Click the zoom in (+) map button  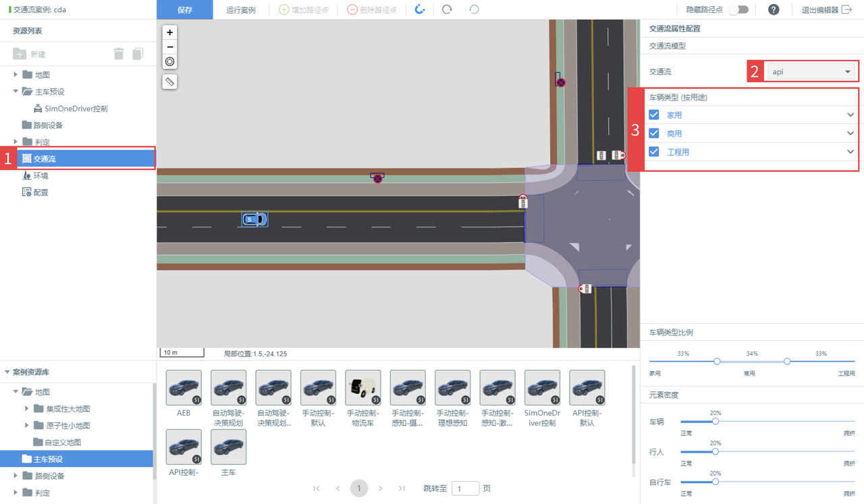169,32
